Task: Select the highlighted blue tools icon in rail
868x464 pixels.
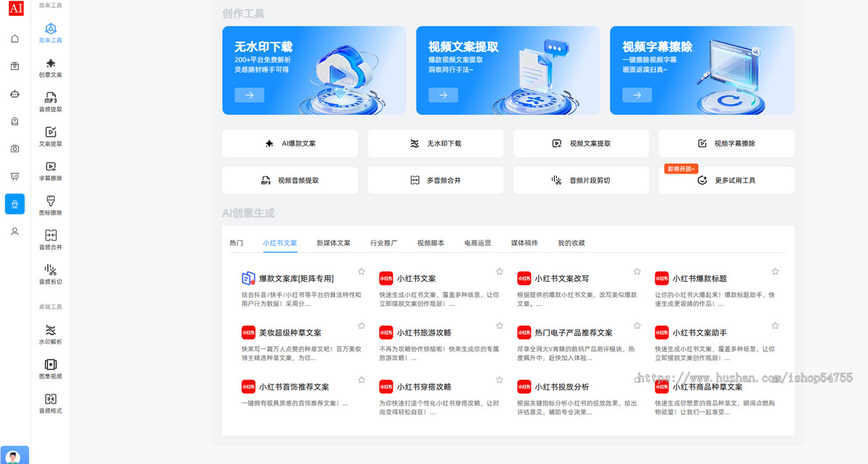Action: [14, 204]
